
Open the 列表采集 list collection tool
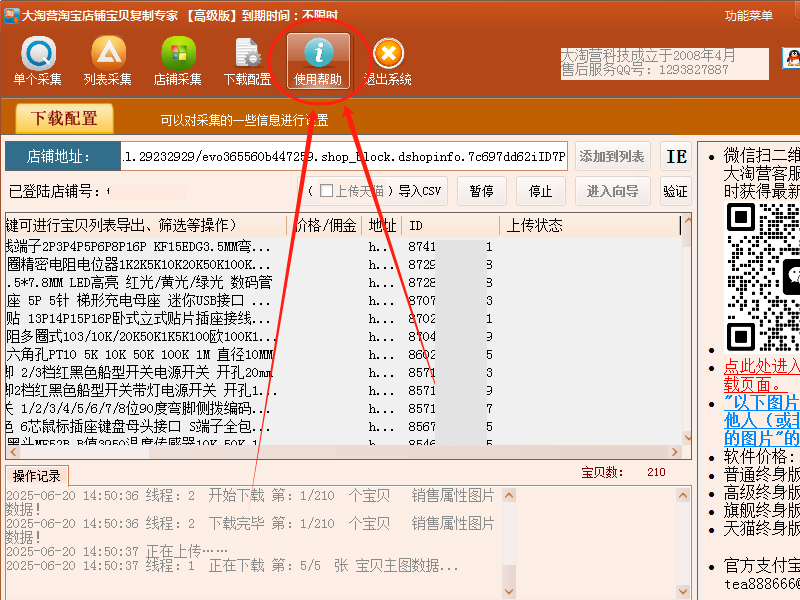[x=108, y=60]
